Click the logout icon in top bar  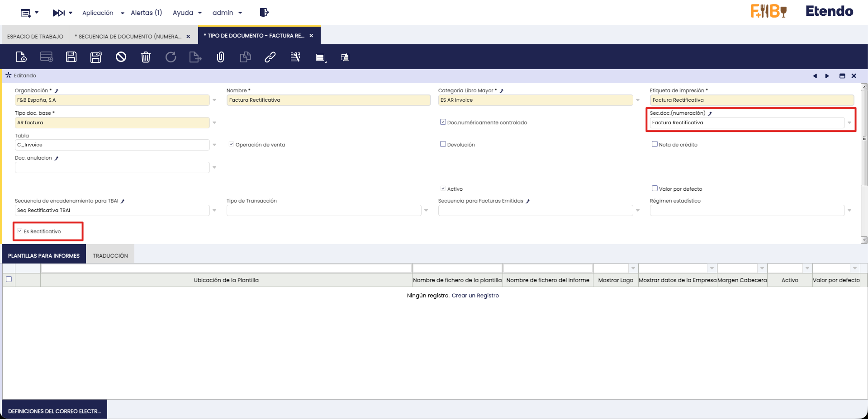pyautogui.click(x=264, y=13)
